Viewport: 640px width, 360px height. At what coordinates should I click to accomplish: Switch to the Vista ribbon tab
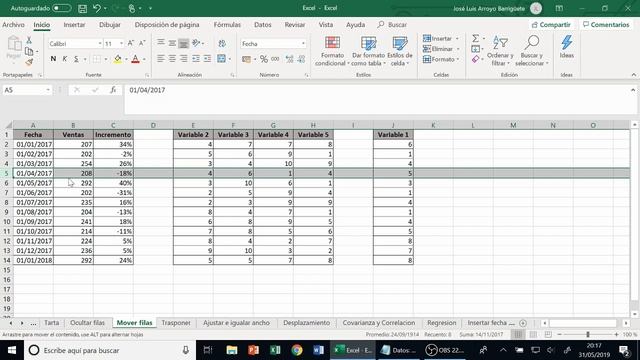(326, 25)
